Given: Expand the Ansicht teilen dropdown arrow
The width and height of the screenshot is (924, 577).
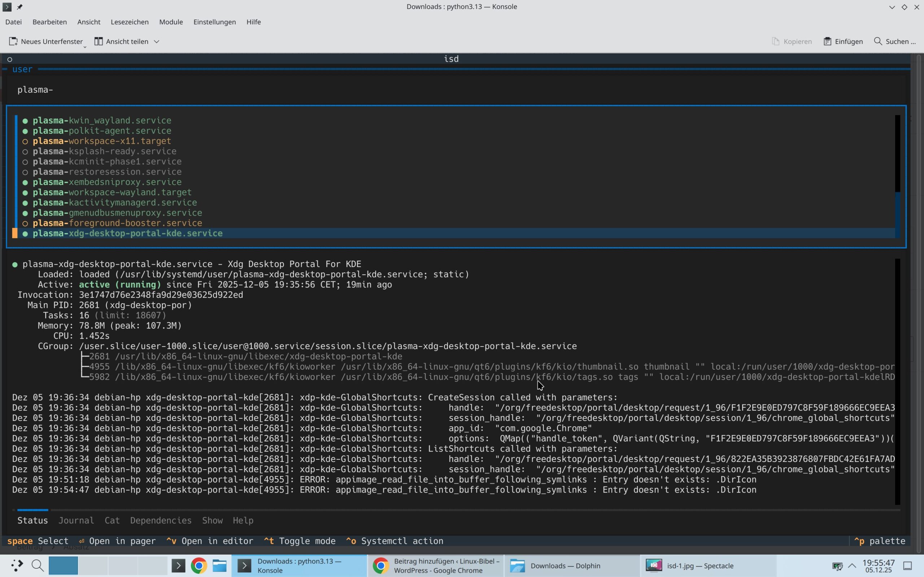Looking at the screenshot, I should 157,41.
